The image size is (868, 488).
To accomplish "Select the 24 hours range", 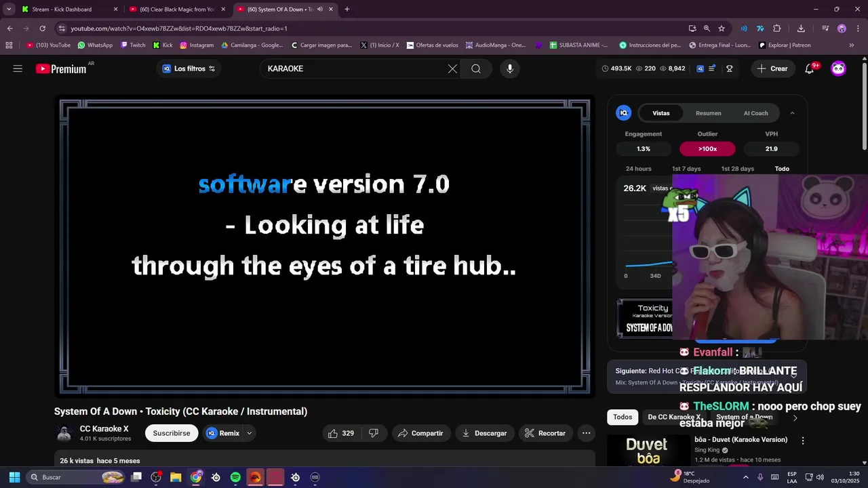I will [x=638, y=169].
